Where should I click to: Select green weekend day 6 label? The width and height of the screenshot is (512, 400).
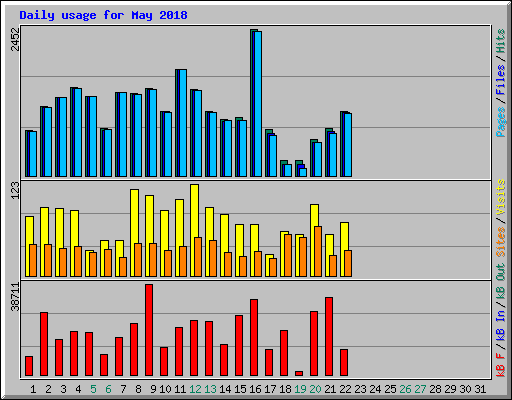[108, 389]
